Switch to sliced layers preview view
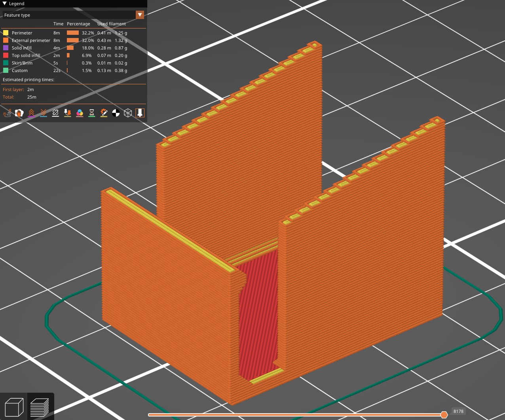 40,407
